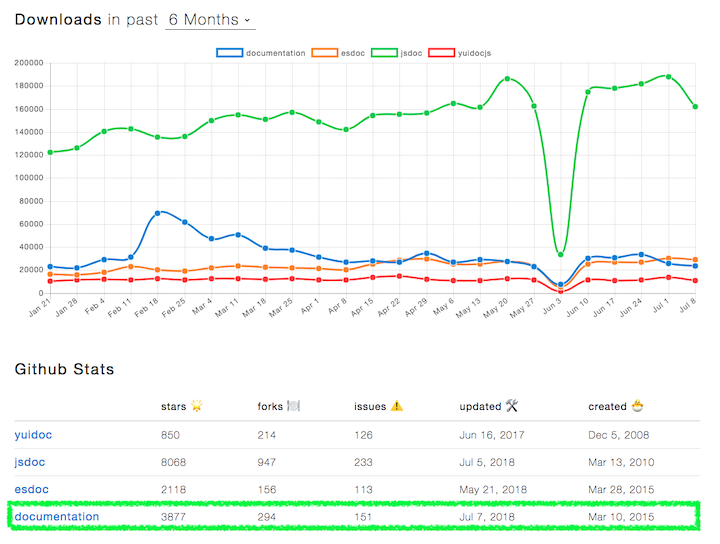This screenshot has width=720, height=544.
Task: Click the 214 forks value for yuidoc
Action: (x=267, y=435)
